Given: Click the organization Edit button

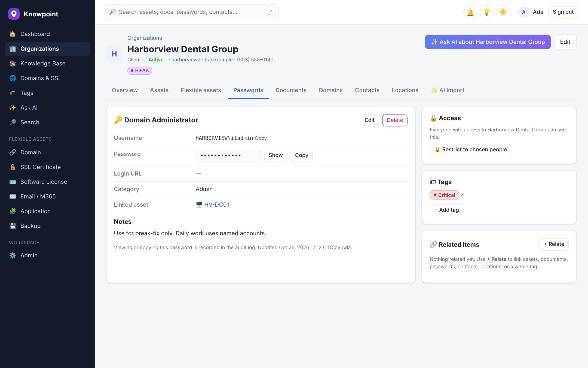Looking at the screenshot, I should [x=565, y=42].
